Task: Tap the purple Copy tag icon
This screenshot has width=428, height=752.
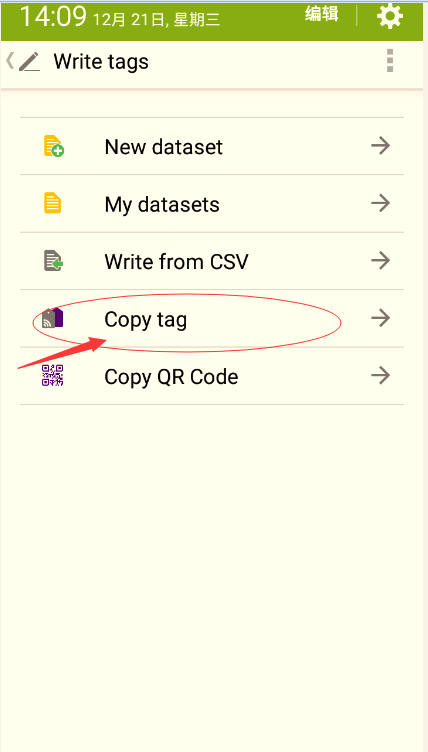Action: (52, 318)
